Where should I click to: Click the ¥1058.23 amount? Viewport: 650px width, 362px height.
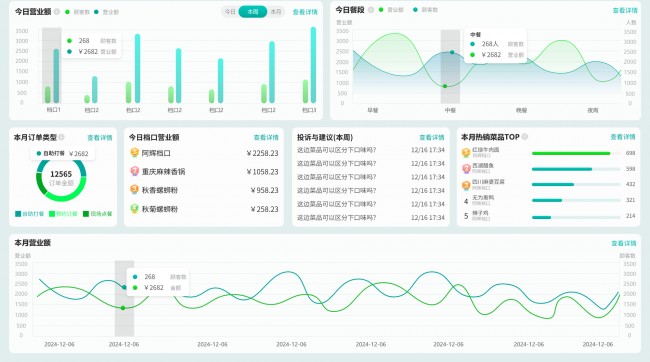click(262, 172)
